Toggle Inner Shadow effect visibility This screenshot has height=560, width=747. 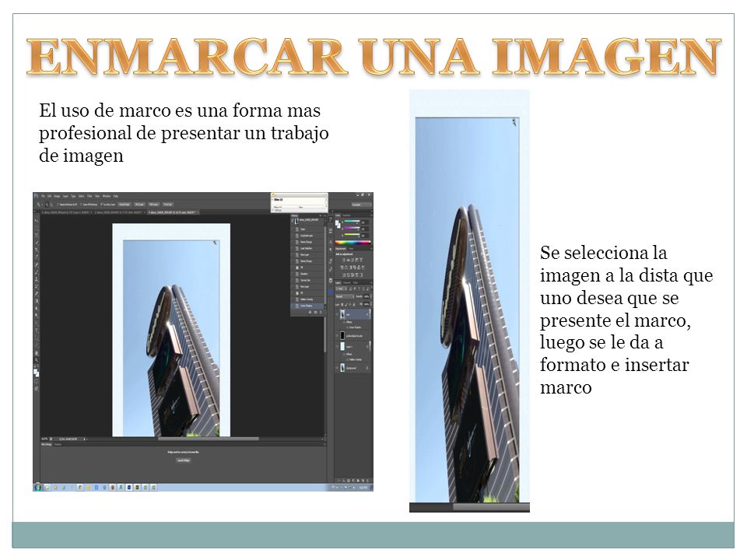click(x=347, y=327)
